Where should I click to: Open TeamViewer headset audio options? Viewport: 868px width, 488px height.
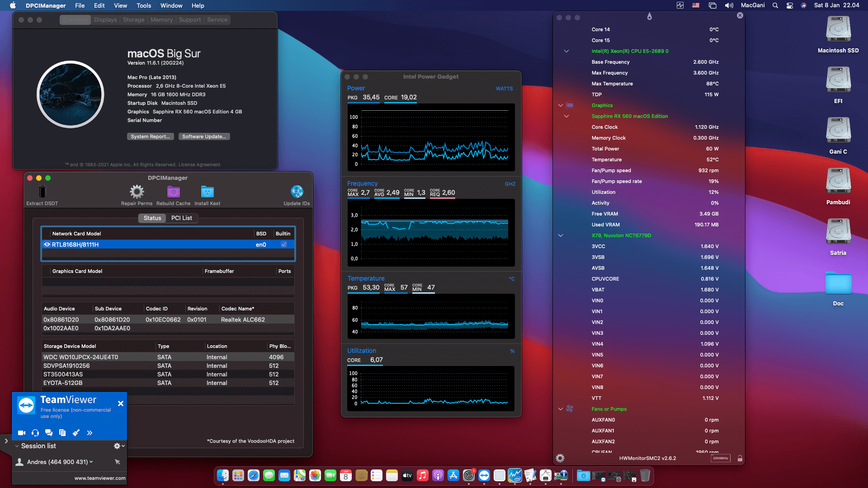(x=35, y=433)
